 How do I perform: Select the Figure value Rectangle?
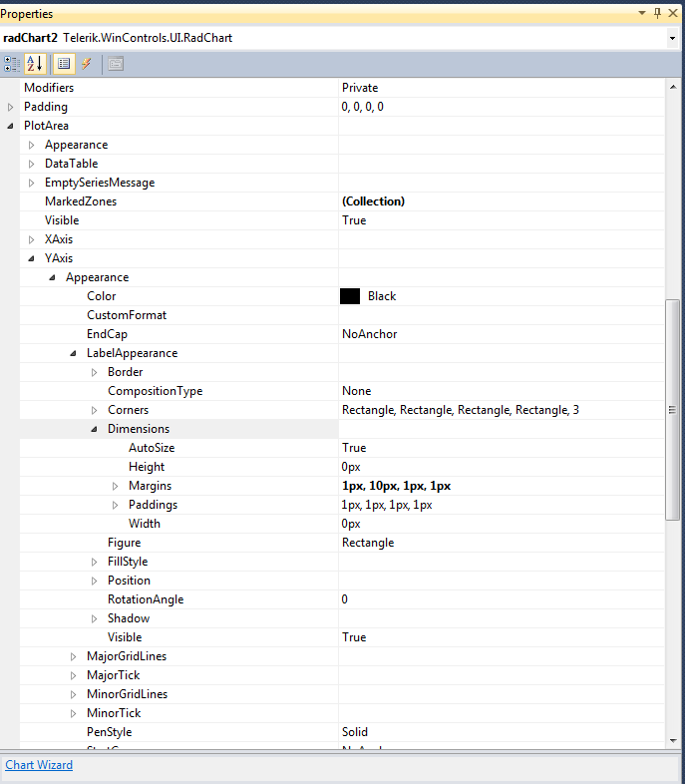(368, 543)
